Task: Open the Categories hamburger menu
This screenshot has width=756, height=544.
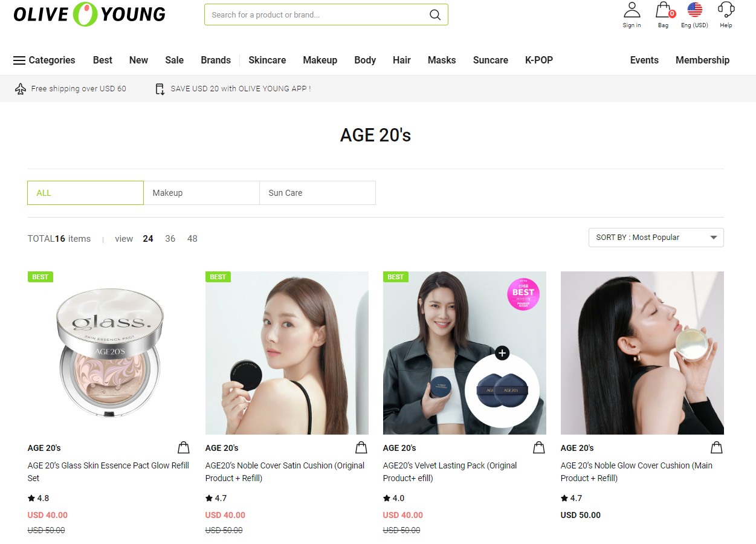Action: pyautogui.click(x=44, y=60)
